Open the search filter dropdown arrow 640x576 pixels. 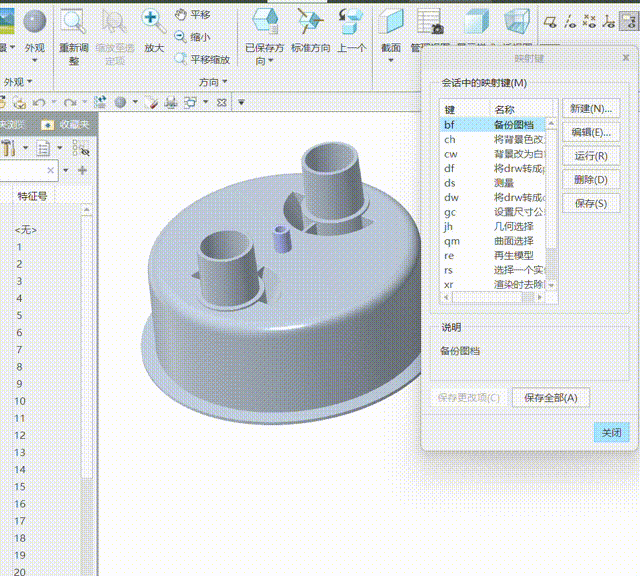pos(66,170)
